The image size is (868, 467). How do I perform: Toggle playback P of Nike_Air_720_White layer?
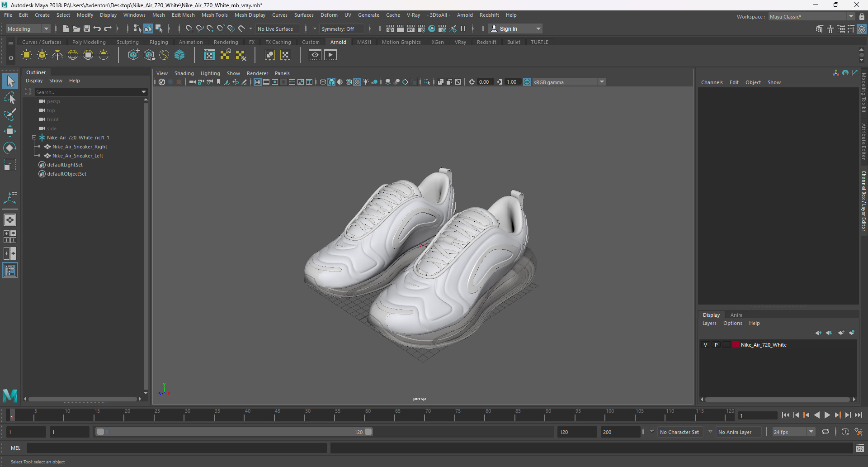pyautogui.click(x=716, y=345)
